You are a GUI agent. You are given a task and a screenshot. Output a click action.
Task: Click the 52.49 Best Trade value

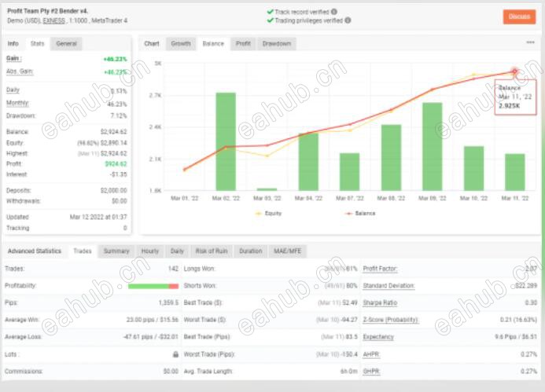(350, 302)
